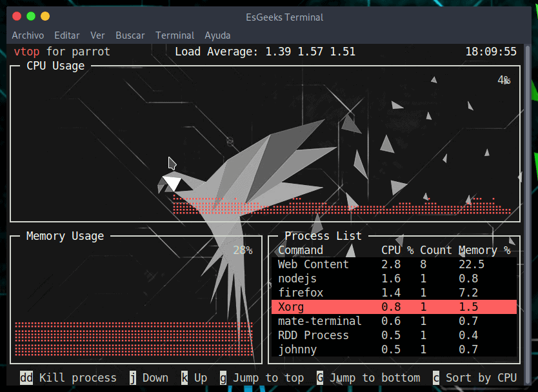Open the Ayuda menu
This screenshot has width=538, height=392.
(217, 35)
